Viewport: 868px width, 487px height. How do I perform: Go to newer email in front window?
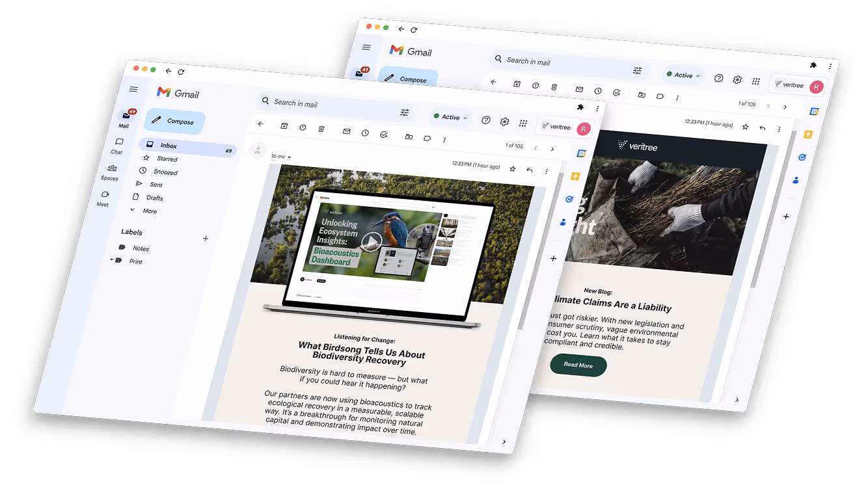pos(536,148)
